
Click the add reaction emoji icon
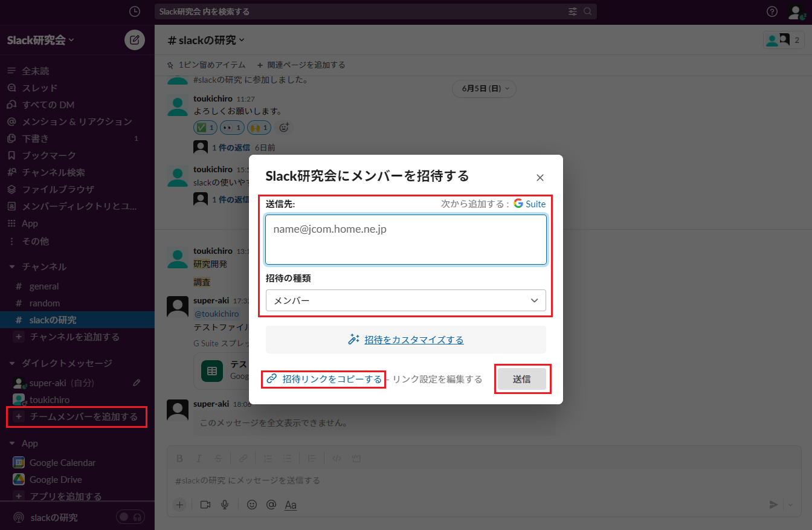click(284, 128)
